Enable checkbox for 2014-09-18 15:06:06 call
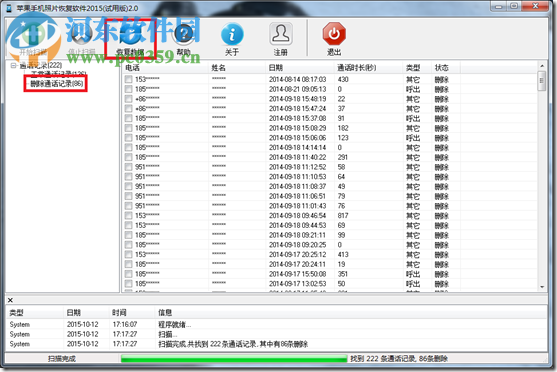Image resolution: width=557 pixels, height=372 pixels. 129,138
